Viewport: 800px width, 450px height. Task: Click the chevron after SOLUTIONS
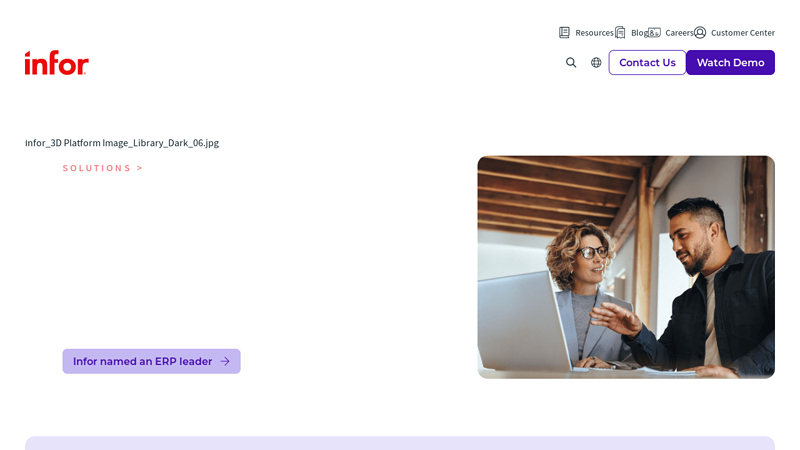[140, 168]
